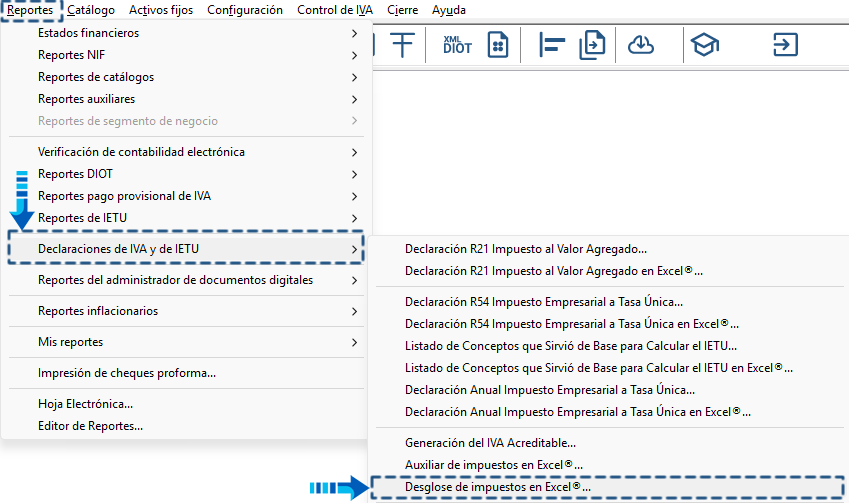The height and width of the screenshot is (503, 849).
Task: Select Hoja Electrónica option
Action: (85, 404)
